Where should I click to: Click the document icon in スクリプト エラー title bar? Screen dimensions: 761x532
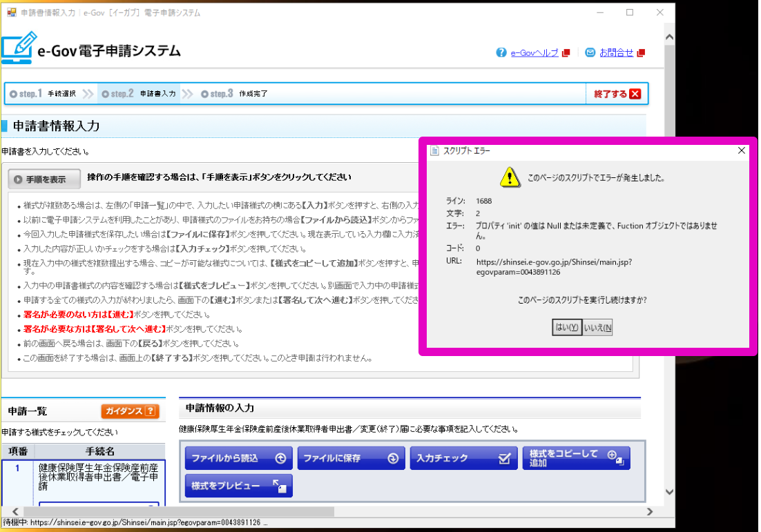(x=434, y=151)
